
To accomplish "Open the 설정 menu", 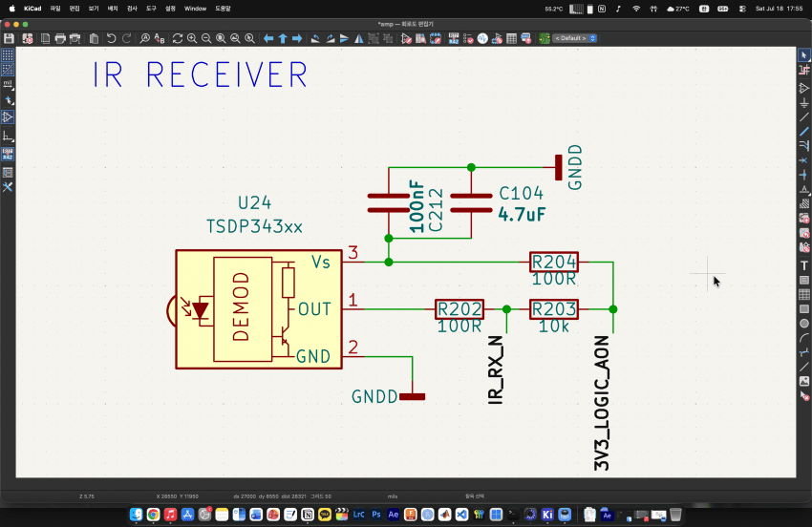I will point(170,9).
